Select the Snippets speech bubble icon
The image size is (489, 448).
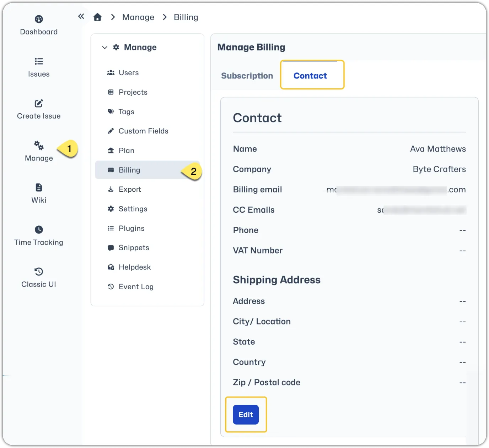[x=111, y=248]
